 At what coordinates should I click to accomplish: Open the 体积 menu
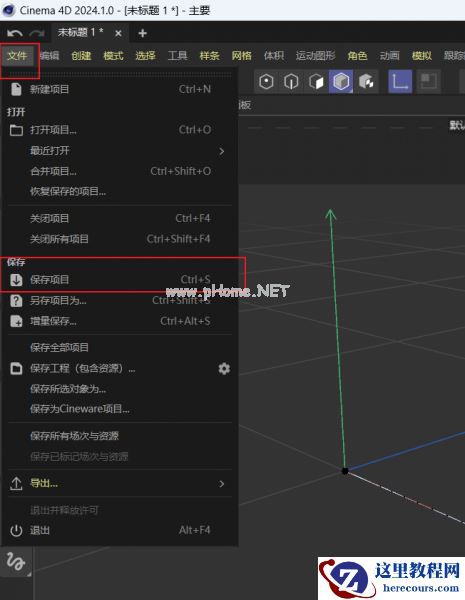[274, 56]
